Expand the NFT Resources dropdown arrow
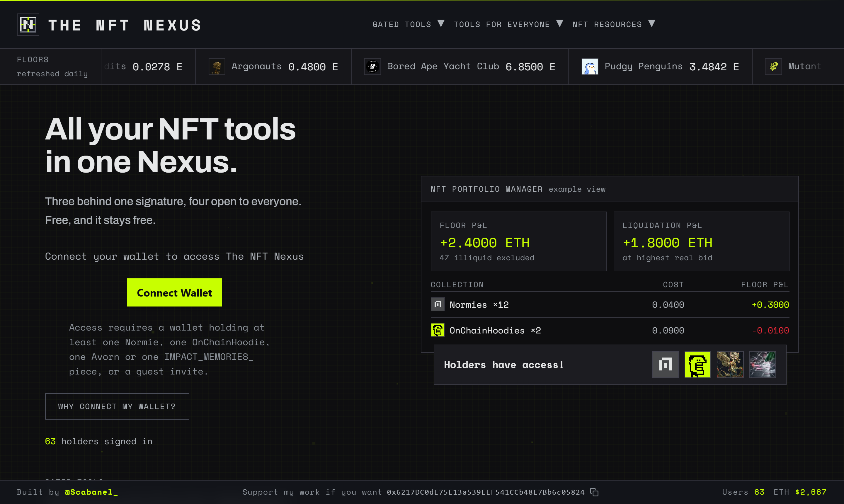The image size is (844, 504). click(x=651, y=23)
